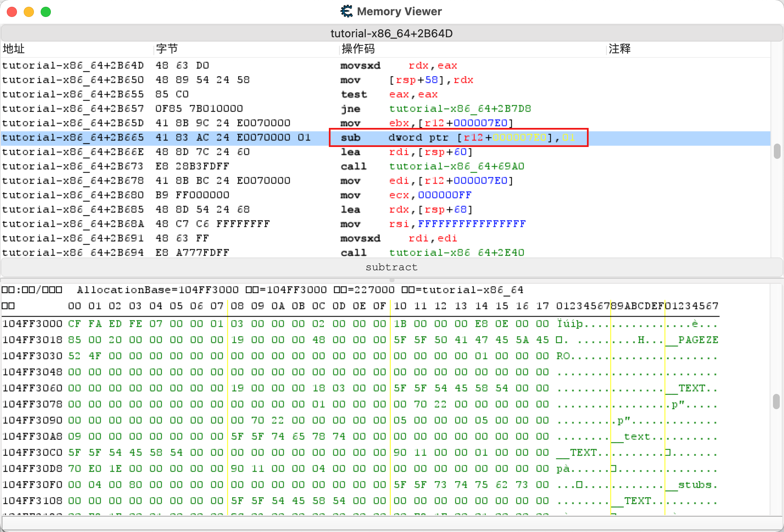This screenshot has height=532, width=784.
Task: Maximize the Memory Viewer window with green button
Action: pos(46,12)
